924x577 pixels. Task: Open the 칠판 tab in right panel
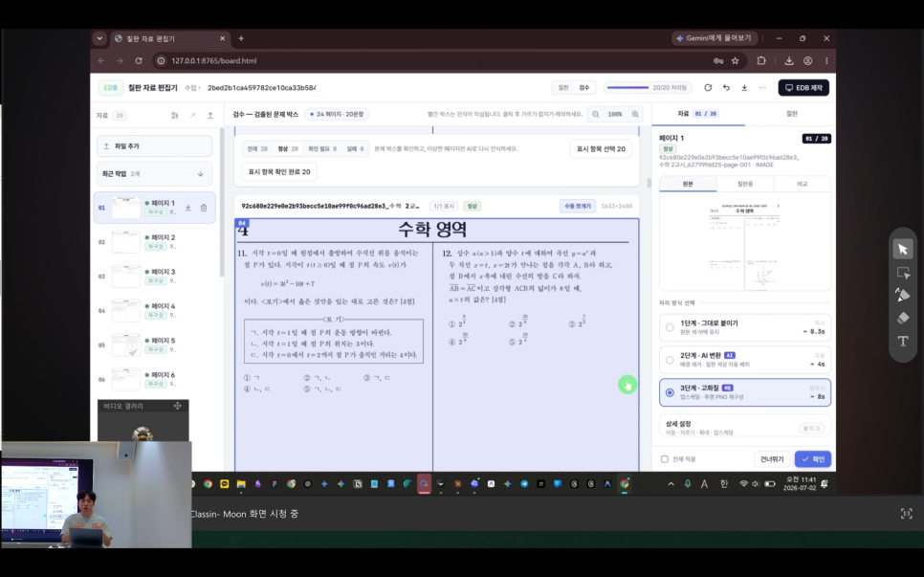791,114
